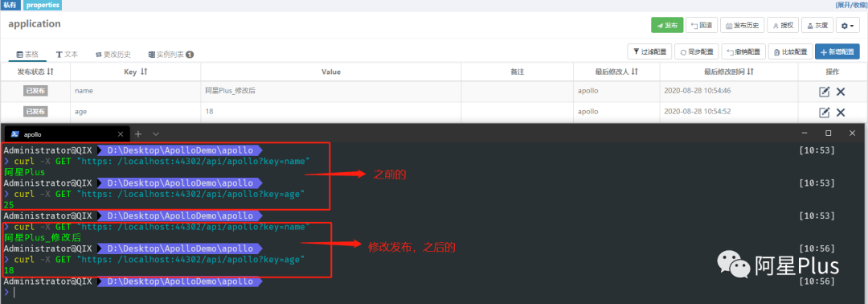
Task: Click the 私有 label tag
Action: pyautogui.click(x=10, y=5)
